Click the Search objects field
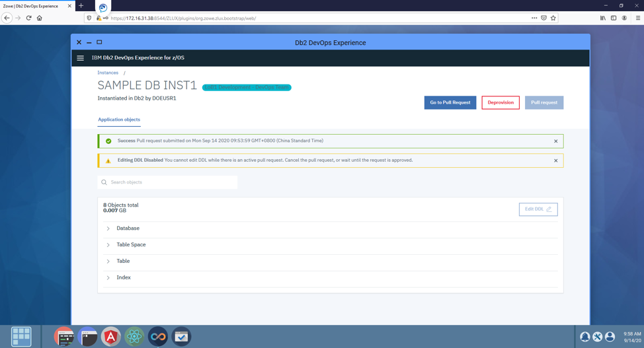The width and height of the screenshot is (644, 348). pyautogui.click(x=167, y=182)
